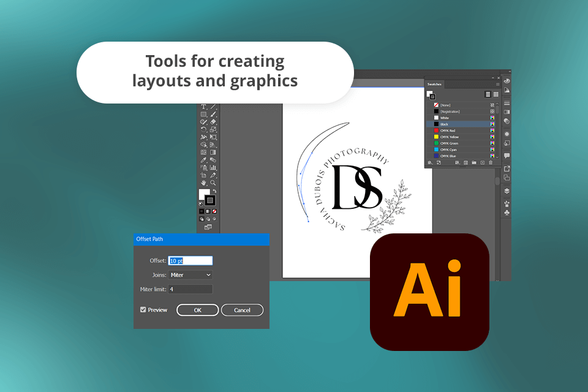Viewport: 588px width, 392px height.
Task: Select the Artboard tool
Action: 203,175
